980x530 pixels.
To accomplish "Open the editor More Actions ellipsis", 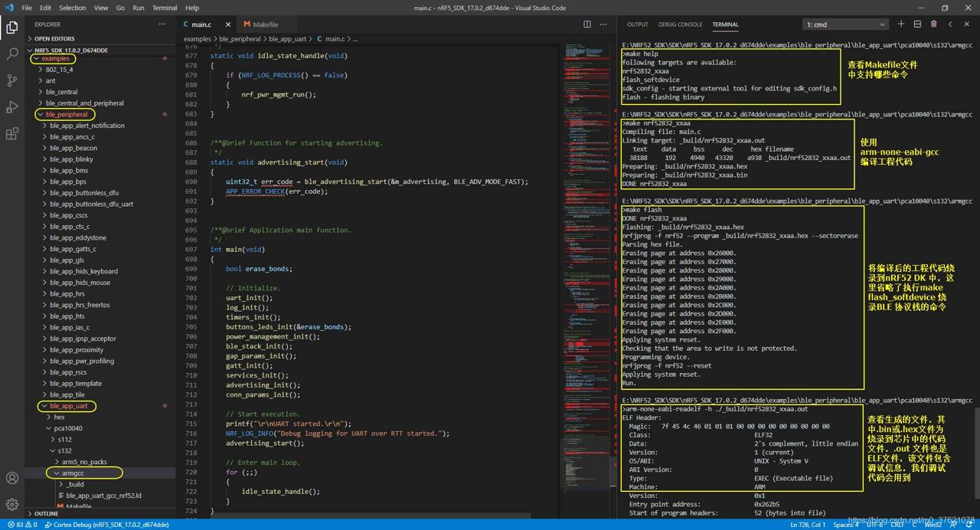I will point(603,25).
